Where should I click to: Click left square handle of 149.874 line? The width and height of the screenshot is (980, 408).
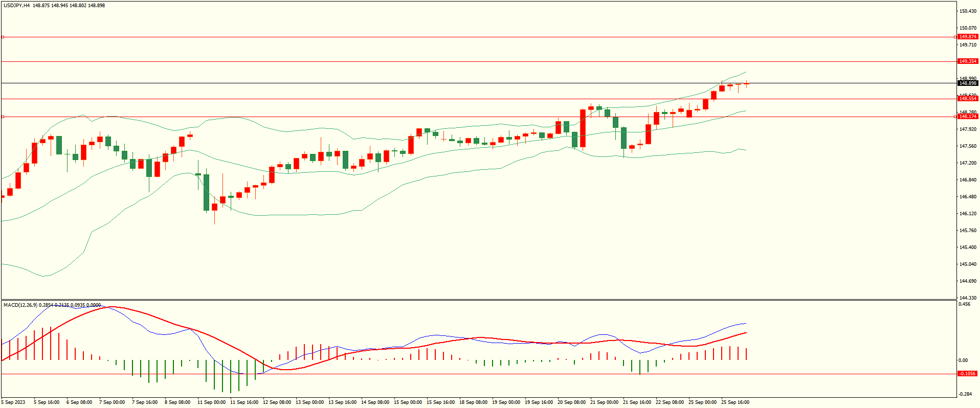pos(3,37)
